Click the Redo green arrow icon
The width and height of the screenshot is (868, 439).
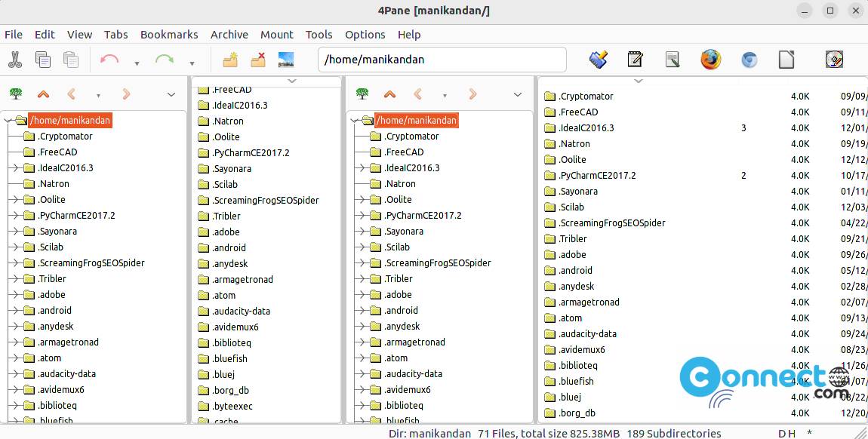point(165,59)
